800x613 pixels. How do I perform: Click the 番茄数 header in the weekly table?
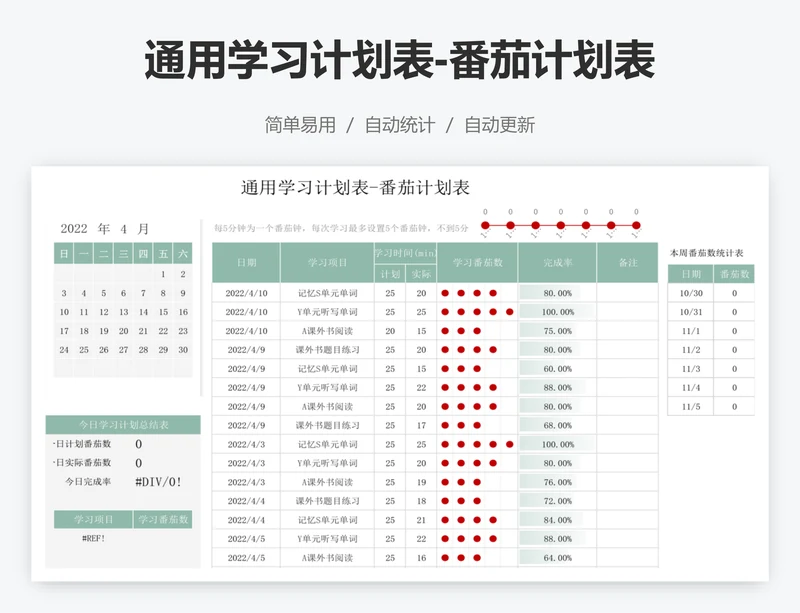coord(734,274)
